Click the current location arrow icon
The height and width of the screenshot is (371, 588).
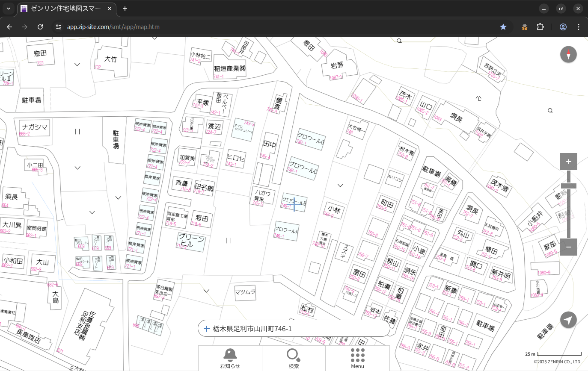pos(568,320)
